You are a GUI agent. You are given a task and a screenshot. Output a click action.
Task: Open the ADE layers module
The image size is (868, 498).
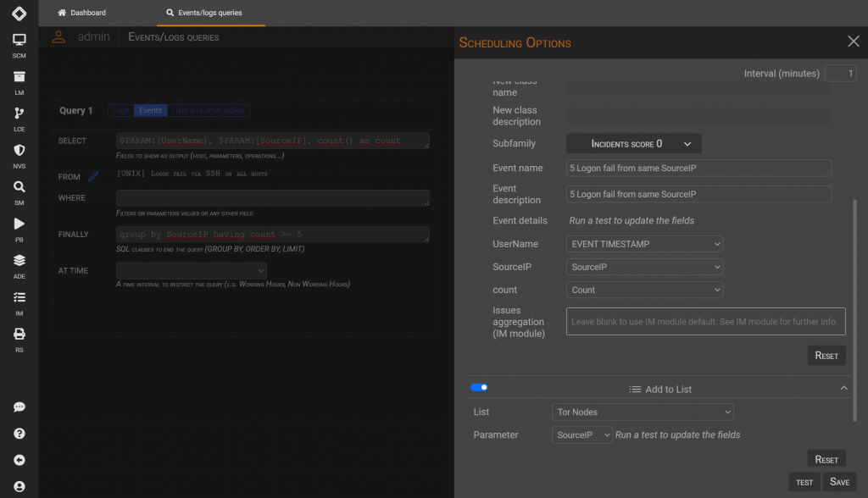click(x=19, y=266)
